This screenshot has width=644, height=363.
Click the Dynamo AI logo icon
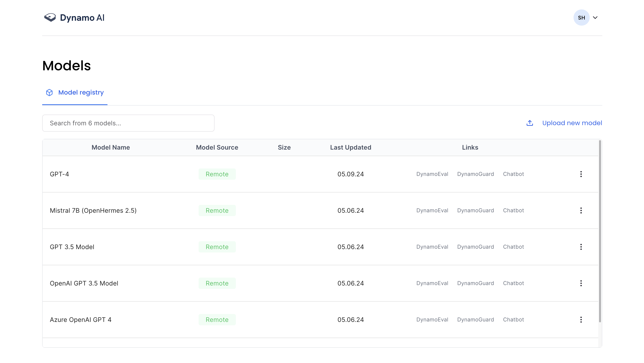[x=50, y=18]
